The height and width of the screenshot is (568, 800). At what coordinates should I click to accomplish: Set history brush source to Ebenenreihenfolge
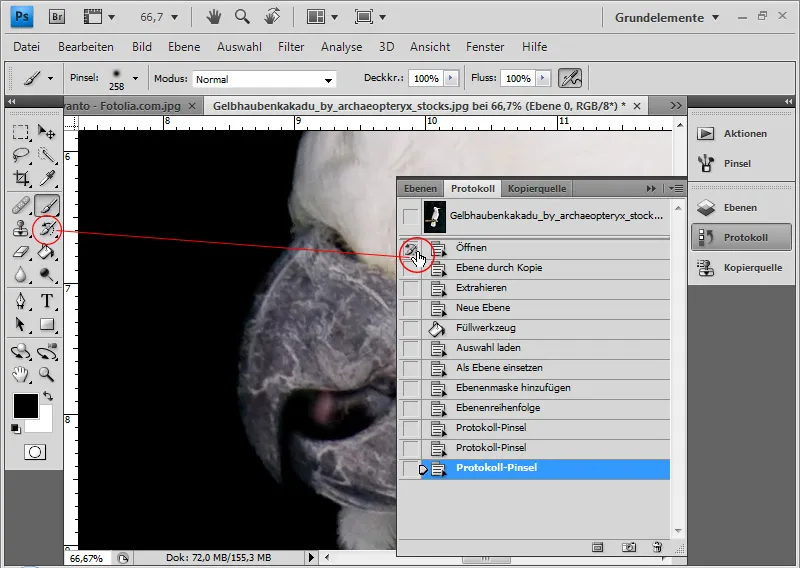411,408
